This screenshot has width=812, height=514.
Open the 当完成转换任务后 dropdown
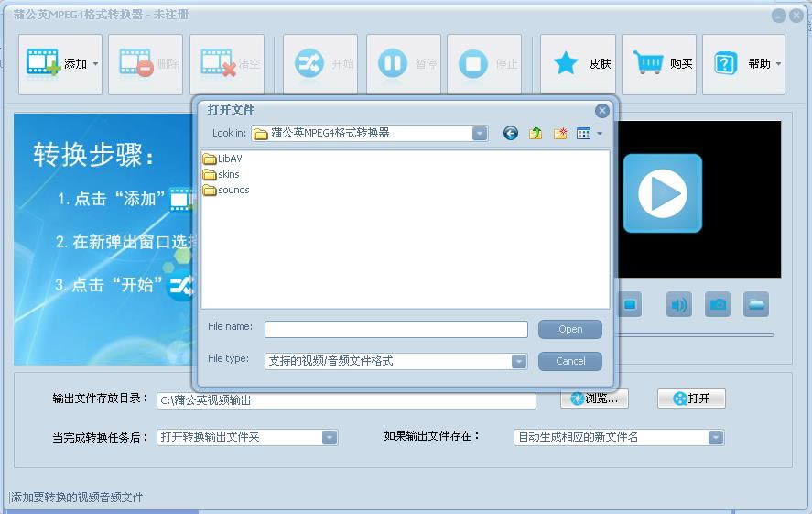pyautogui.click(x=330, y=437)
